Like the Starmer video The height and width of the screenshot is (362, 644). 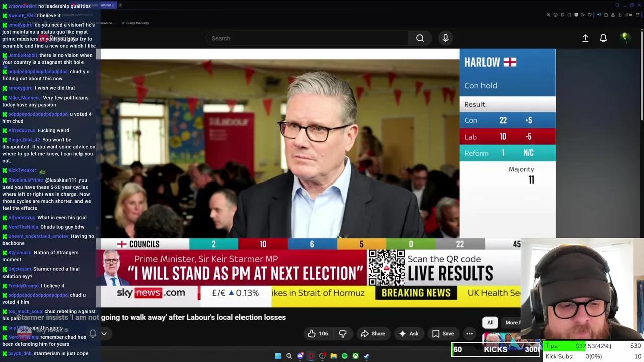tap(318, 334)
